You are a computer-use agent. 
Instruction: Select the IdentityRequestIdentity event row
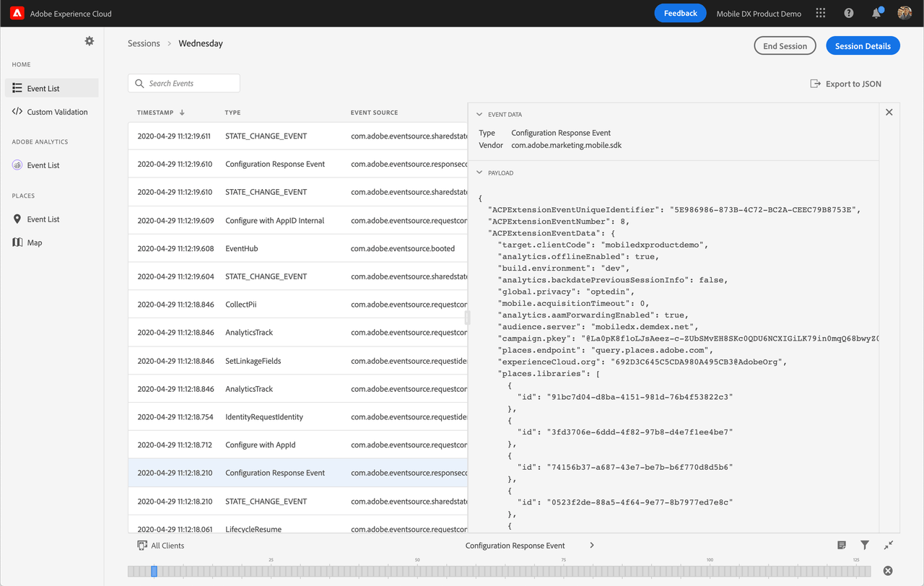(x=298, y=417)
